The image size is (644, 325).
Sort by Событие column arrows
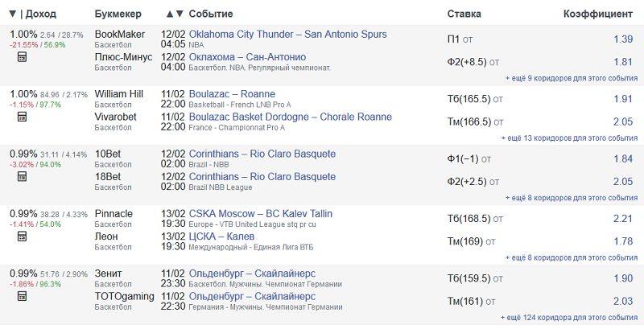click(x=175, y=14)
